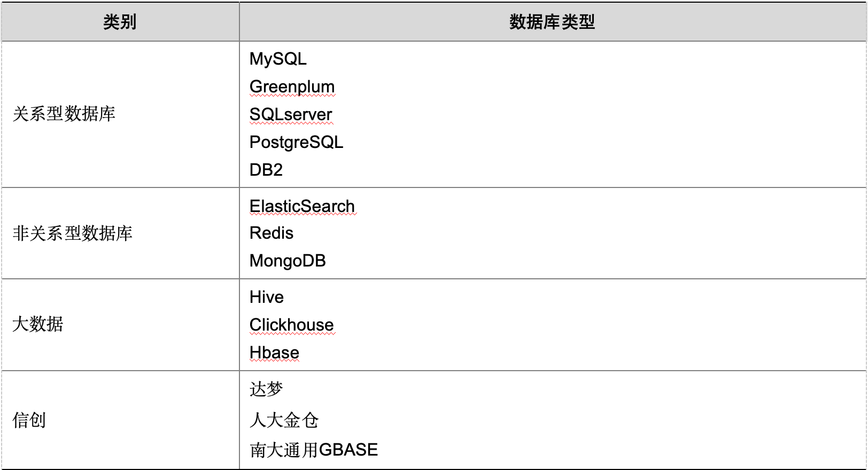This screenshot has height=470, width=868.
Task: Select the SQLserver entry
Action: point(291,114)
